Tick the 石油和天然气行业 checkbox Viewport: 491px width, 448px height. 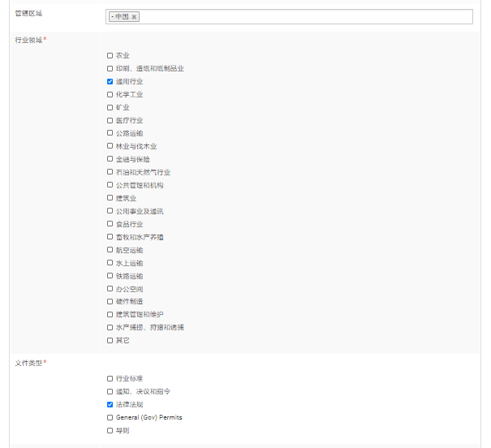coord(110,173)
